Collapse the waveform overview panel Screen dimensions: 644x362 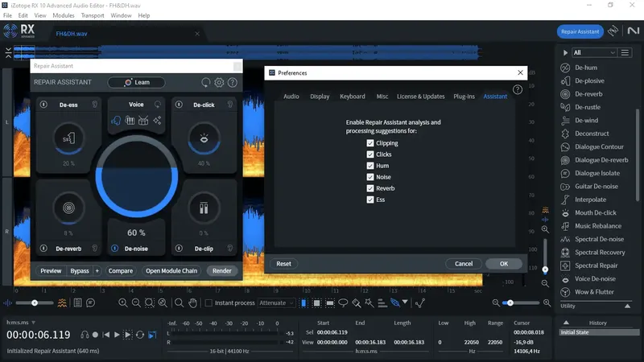[x=8, y=52]
